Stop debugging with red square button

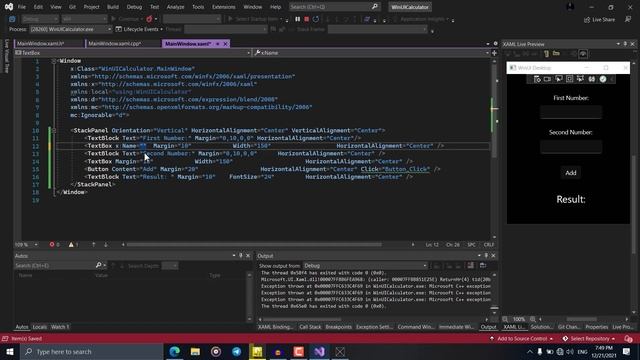tap(307, 19)
